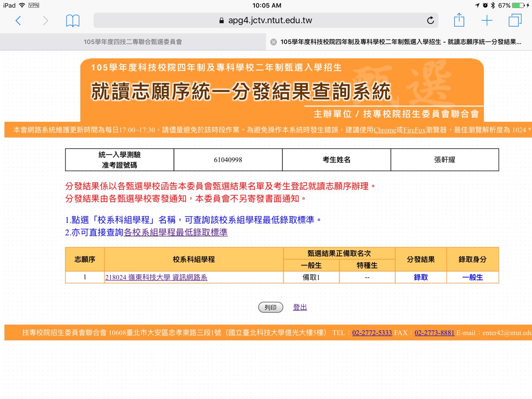Open the Chrome browser link
The width and height of the screenshot is (532, 399).
click(385, 130)
